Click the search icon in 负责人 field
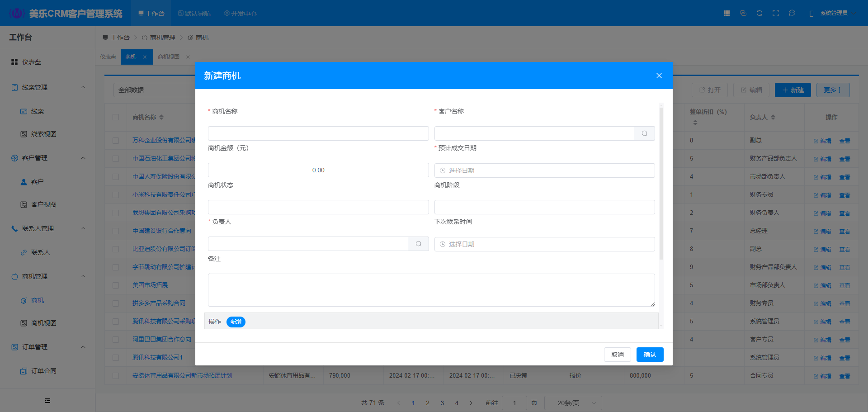Viewport: 868px width, 412px height. click(418, 244)
